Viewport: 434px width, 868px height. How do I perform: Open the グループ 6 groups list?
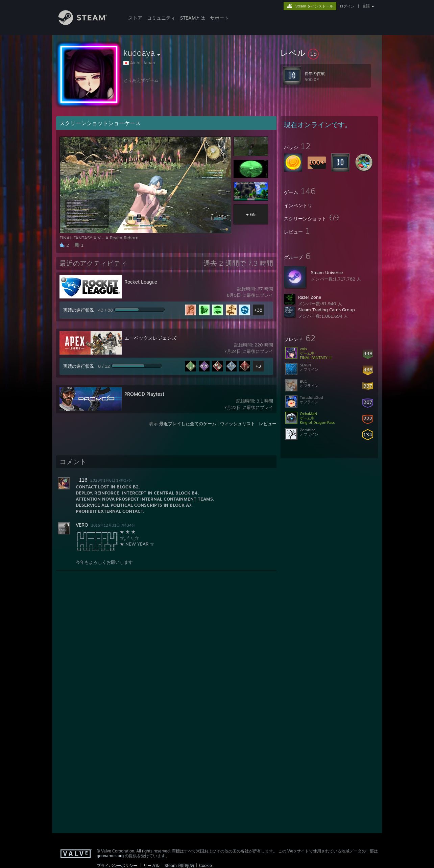(297, 257)
